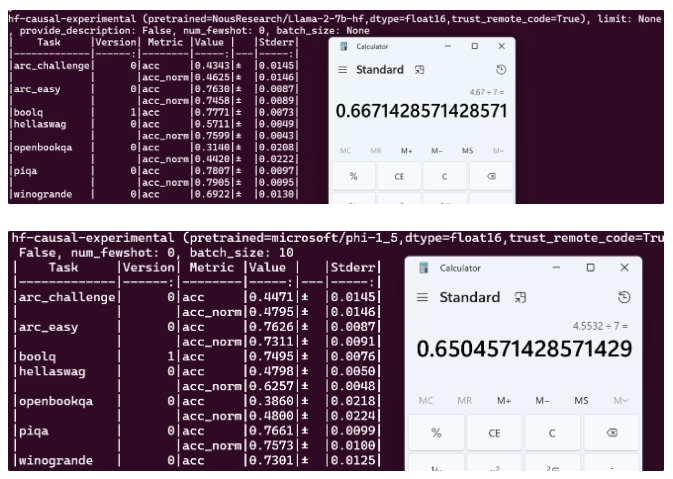
Task: Click the result 0.6671428571428571
Action: [421, 111]
